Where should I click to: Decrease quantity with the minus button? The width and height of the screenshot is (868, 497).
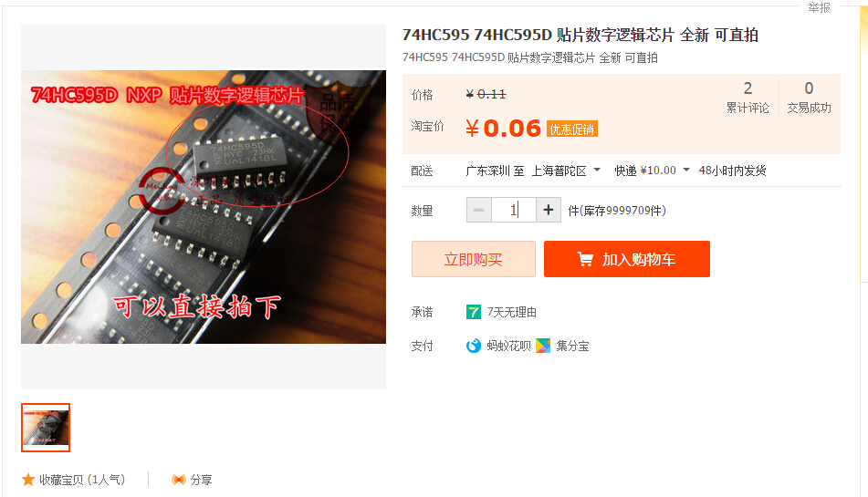pyautogui.click(x=479, y=210)
